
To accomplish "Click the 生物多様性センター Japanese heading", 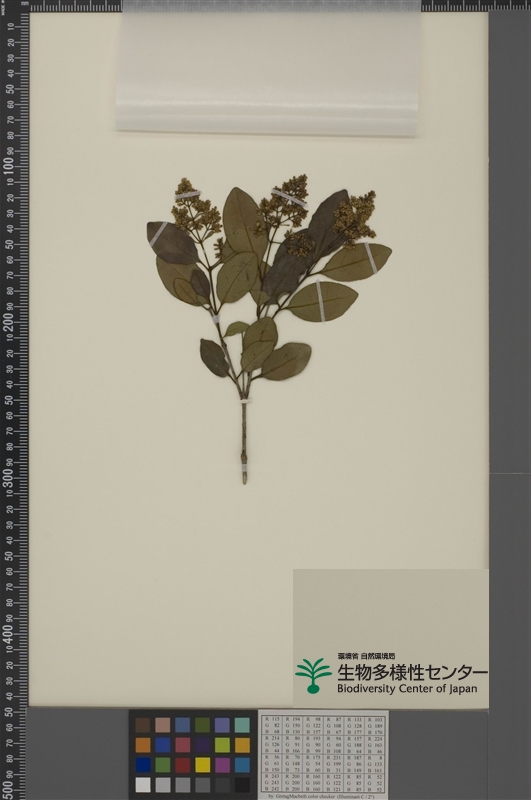I will click(x=412, y=672).
